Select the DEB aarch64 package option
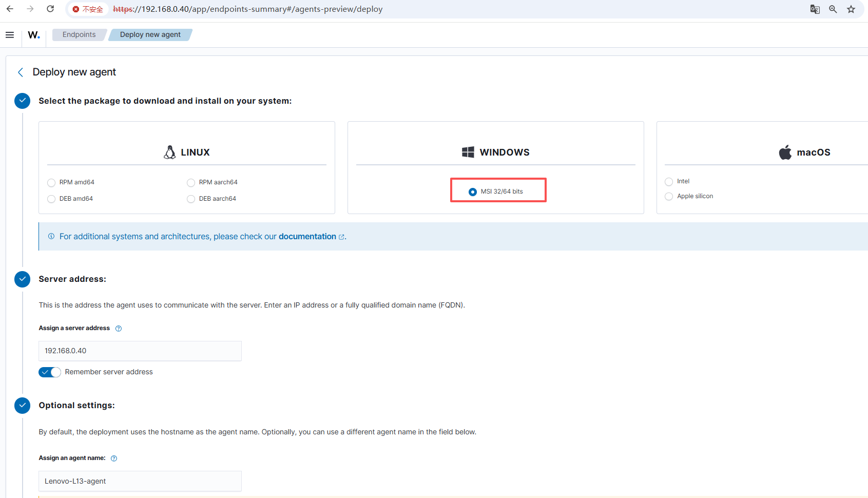This screenshot has width=868, height=498. point(191,199)
